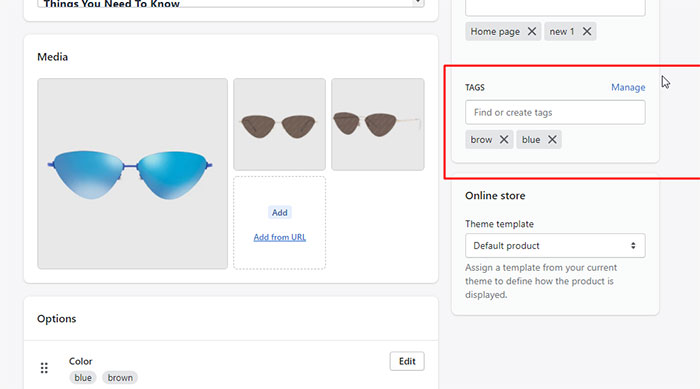Remove the 'Home page' collection tag

click(532, 31)
